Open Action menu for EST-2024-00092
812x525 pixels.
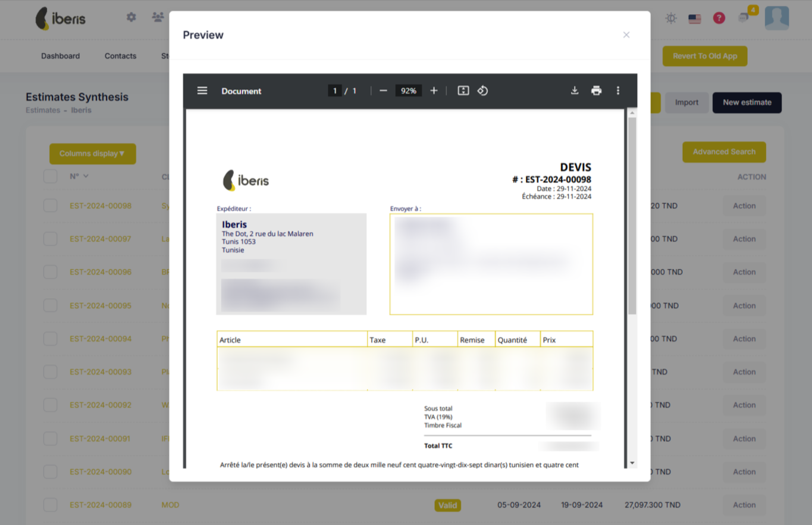[x=744, y=405]
